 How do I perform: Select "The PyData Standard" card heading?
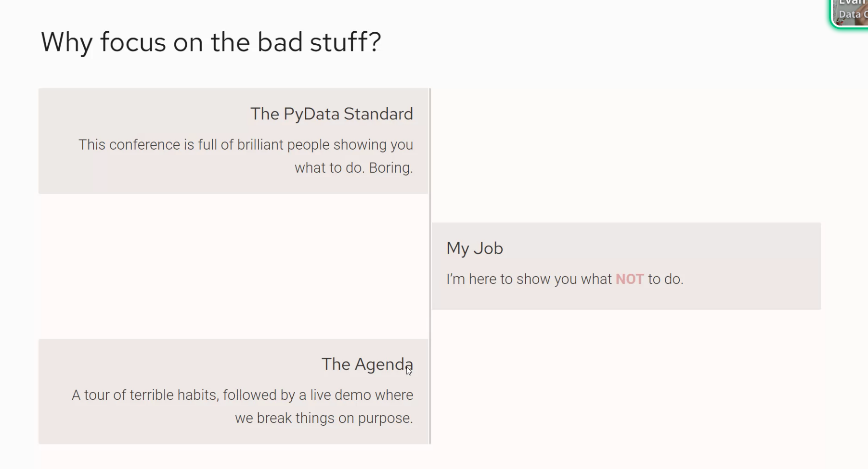[331, 114]
